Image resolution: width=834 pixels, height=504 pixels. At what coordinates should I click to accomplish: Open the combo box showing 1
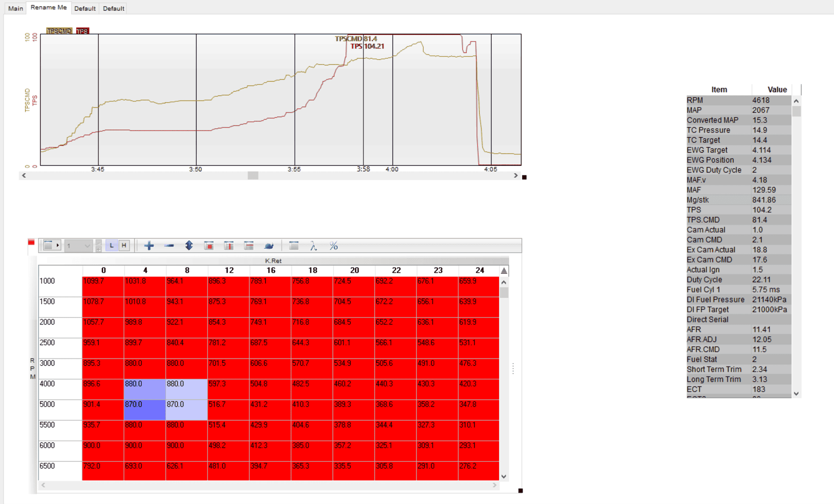[x=78, y=246]
